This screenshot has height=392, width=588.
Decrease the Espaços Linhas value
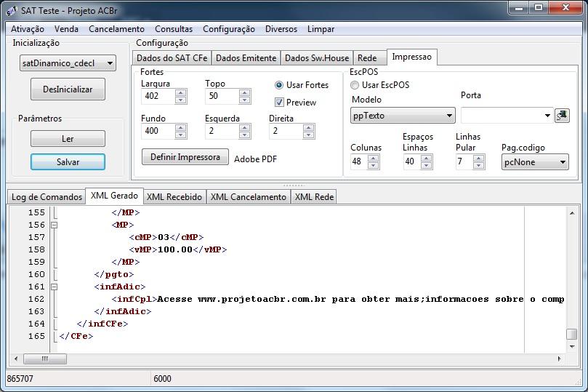click(x=426, y=165)
